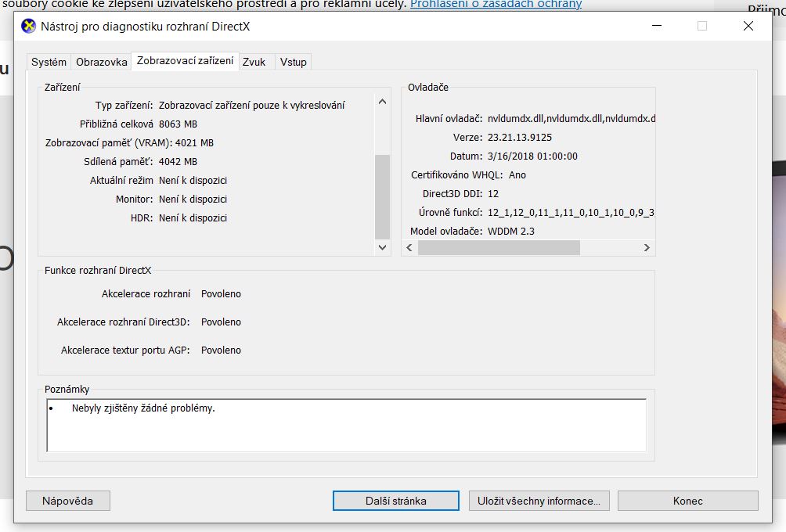Click right arrow of Ovladače horizontal scrollbar
The width and height of the screenshot is (786, 532).
pyautogui.click(x=647, y=247)
